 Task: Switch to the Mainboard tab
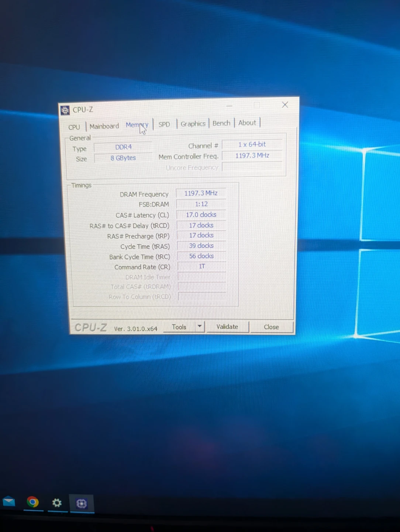[104, 126]
